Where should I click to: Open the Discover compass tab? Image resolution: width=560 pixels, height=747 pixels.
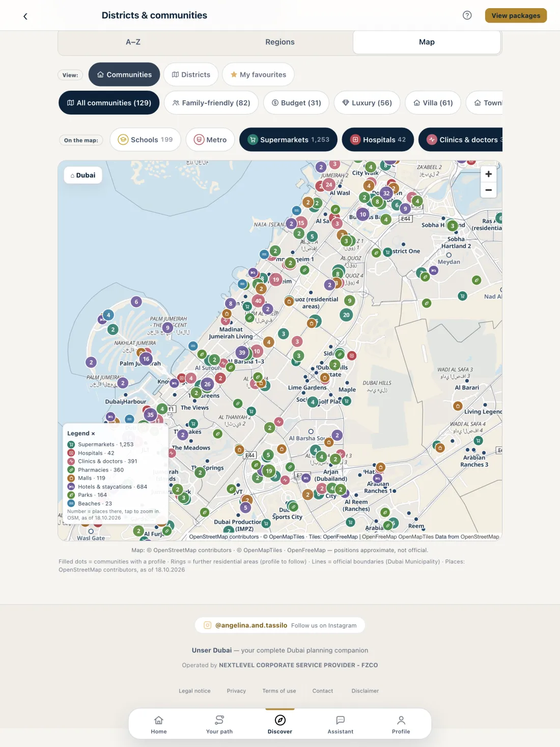(x=280, y=724)
